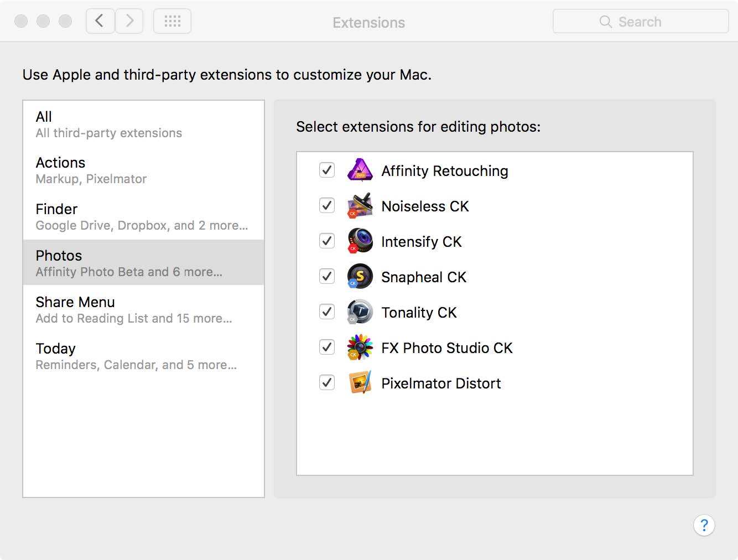Viewport: 738px width, 560px height.
Task: Toggle the Pixelmator Distort checkbox
Action: [327, 383]
